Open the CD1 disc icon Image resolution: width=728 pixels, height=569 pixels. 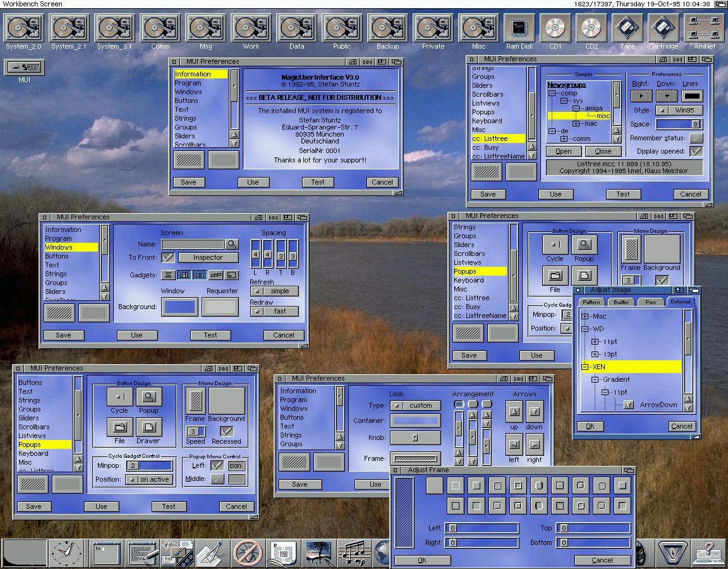(555, 28)
